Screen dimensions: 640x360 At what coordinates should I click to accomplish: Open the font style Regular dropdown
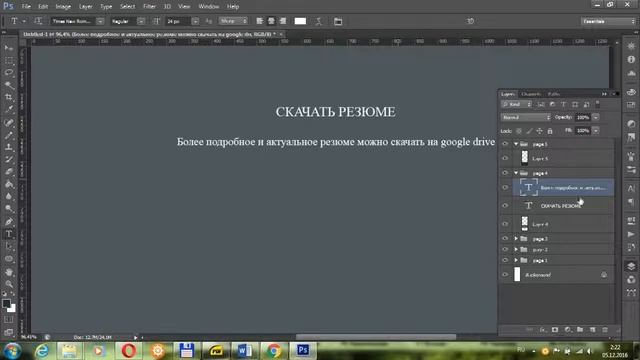coord(141,21)
